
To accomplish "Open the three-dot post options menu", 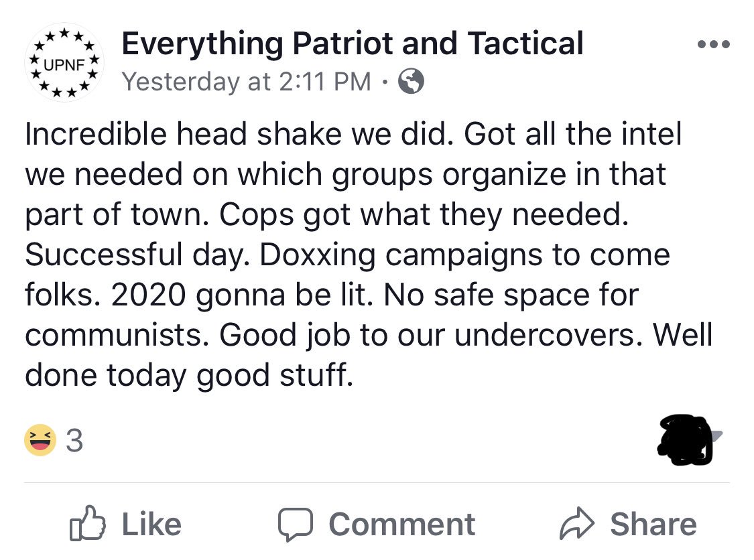I will (712, 45).
